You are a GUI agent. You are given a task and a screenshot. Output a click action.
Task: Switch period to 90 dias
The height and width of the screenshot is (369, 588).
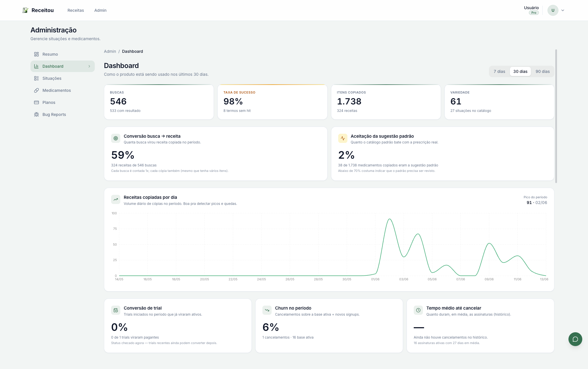543,71
